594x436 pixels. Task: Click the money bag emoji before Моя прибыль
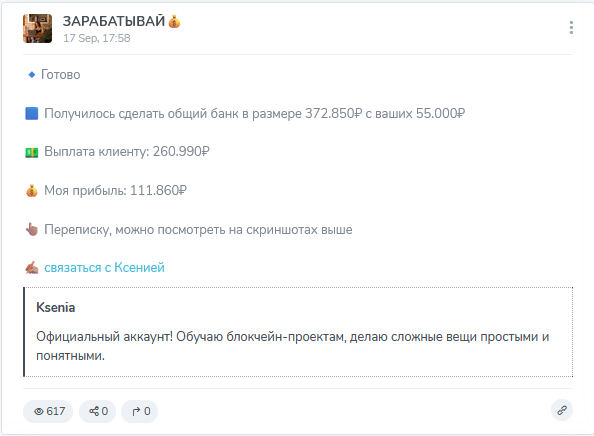tap(32, 191)
